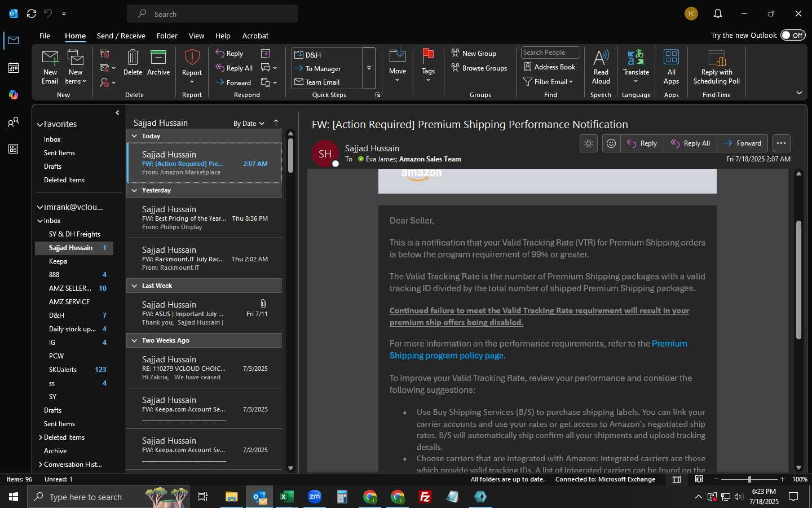Click Search People field
The width and height of the screenshot is (812, 508).
pos(550,52)
